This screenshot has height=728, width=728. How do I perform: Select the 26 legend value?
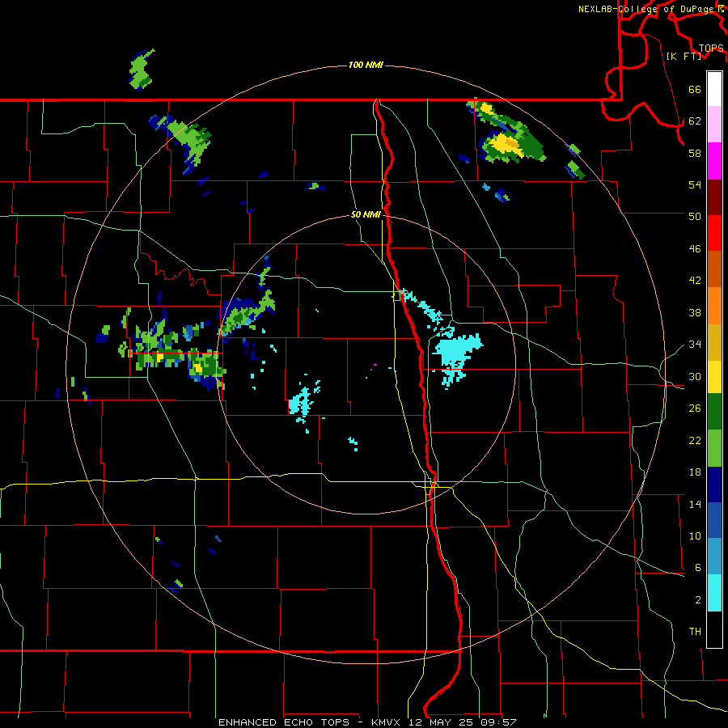695,408
